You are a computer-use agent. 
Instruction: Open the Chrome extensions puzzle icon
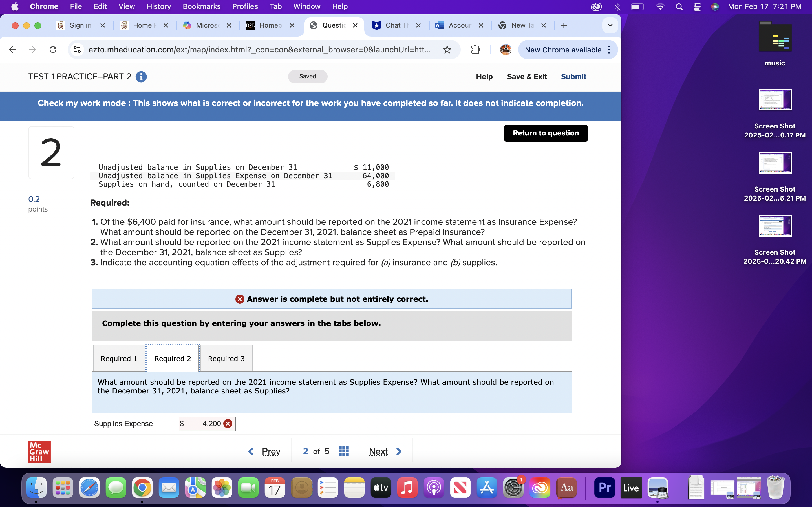[x=476, y=50]
